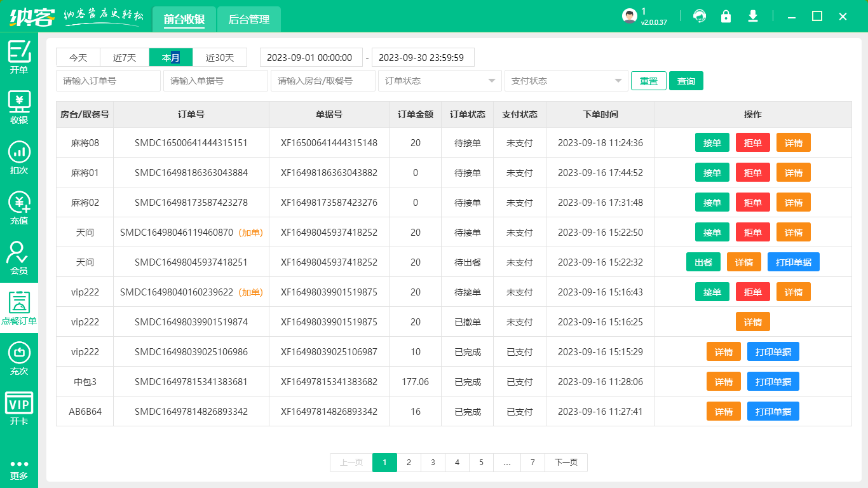Open the 充次 sidebar icon
Image resolution: width=868 pixels, height=488 pixels.
(x=19, y=358)
